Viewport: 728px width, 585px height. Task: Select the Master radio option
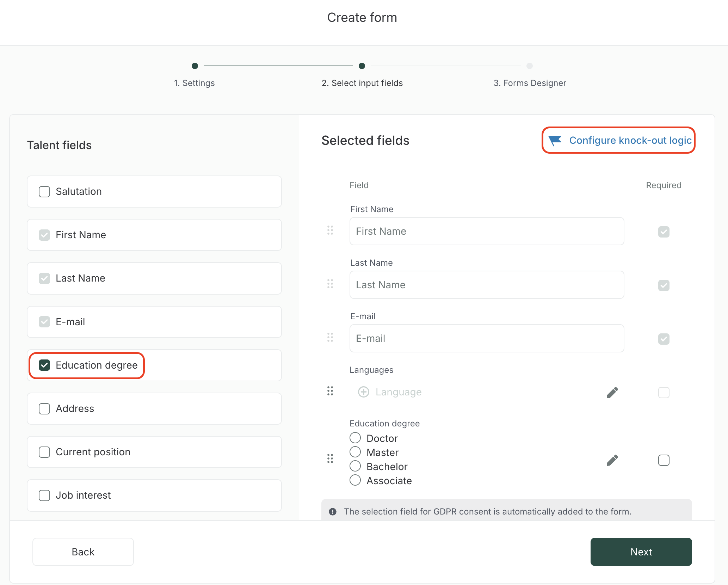point(355,452)
